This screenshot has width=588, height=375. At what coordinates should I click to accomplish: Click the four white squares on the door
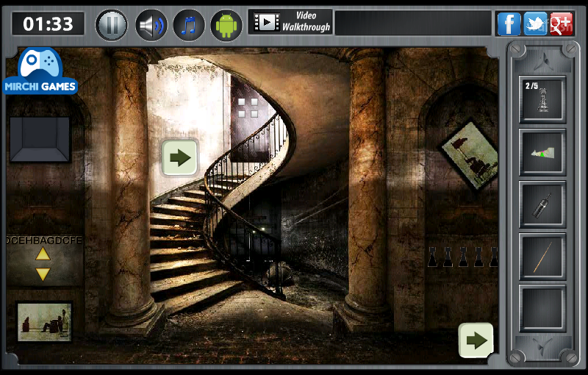(x=248, y=107)
